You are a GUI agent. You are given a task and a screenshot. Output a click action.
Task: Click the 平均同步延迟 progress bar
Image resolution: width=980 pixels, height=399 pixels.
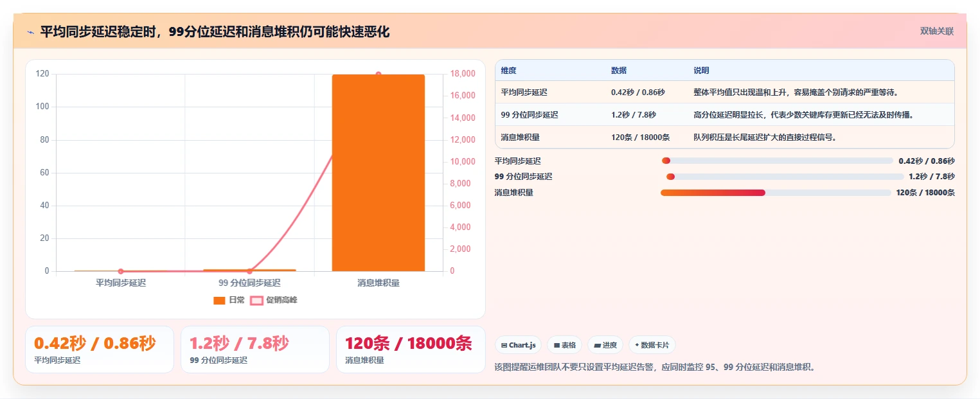click(778, 161)
